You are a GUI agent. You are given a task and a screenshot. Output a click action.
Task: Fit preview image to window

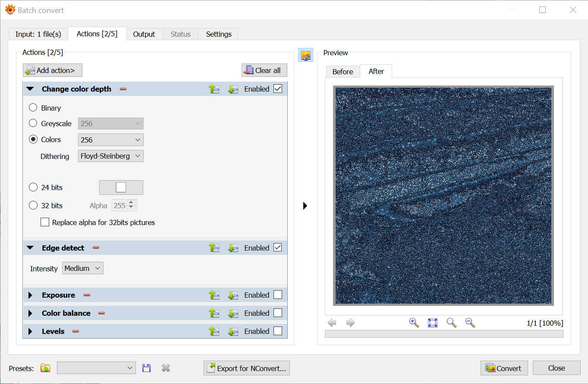tap(433, 323)
